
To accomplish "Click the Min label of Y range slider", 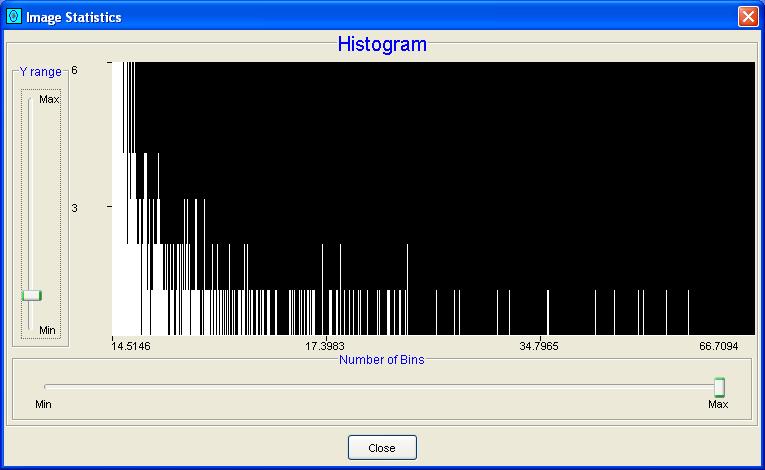I will tap(47, 330).
